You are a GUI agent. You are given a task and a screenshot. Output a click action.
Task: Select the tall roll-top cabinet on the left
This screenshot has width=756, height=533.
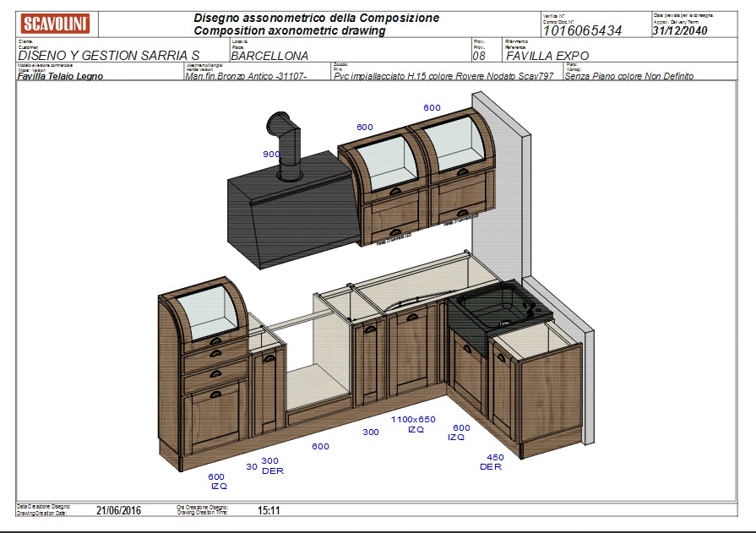click(x=204, y=372)
